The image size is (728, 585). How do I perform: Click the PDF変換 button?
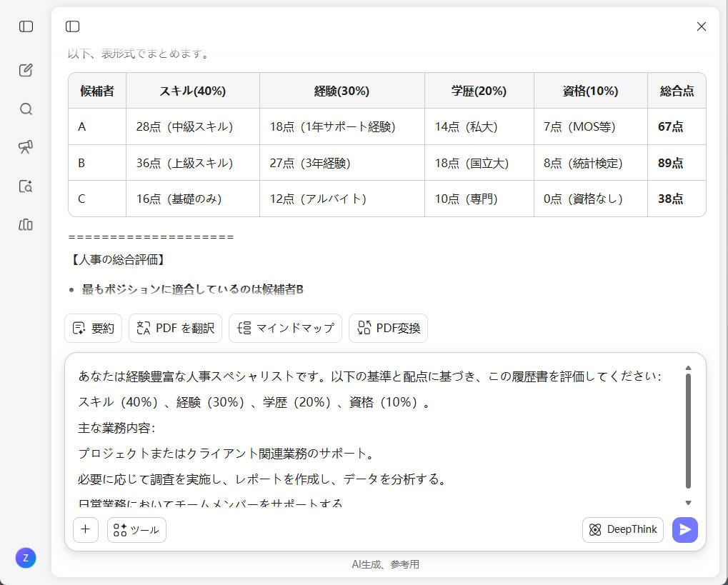point(388,329)
